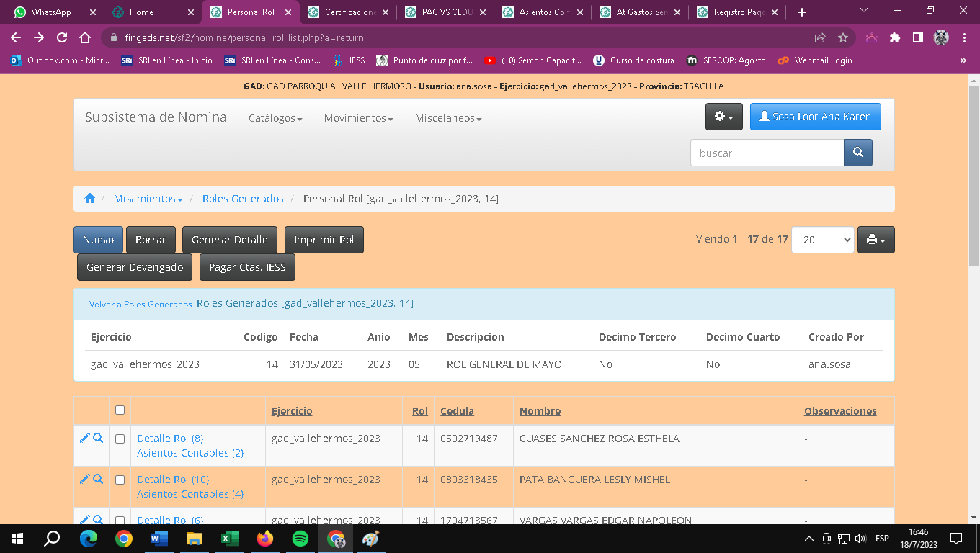Image resolution: width=980 pixels, height=553 pixels.
Task: Switch to the WhatsApp browser tab
Action: (50, 12)
